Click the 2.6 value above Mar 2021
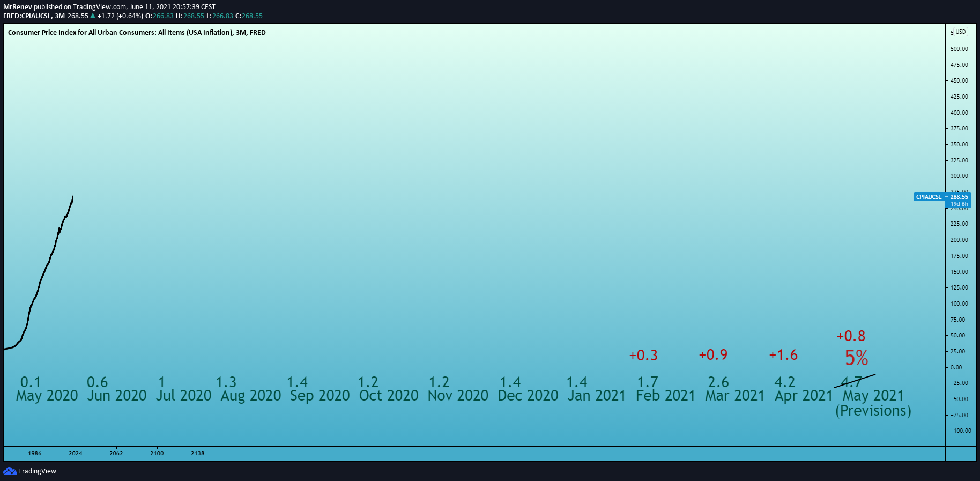 click(718, 382)
